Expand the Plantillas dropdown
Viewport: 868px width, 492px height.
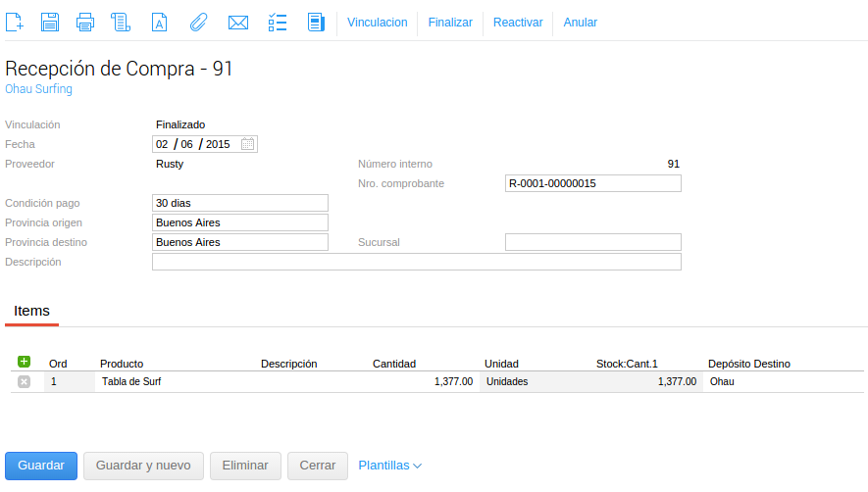point(389,466)
